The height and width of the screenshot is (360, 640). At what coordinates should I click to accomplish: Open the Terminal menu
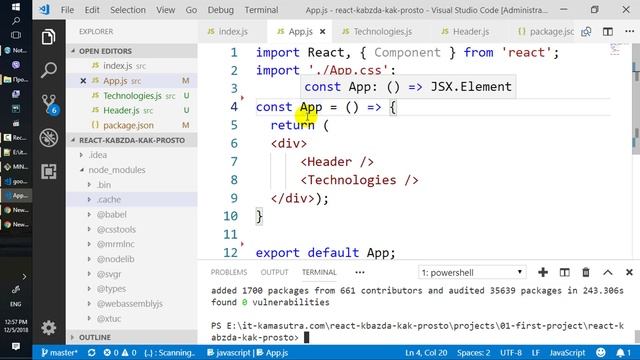(261, 10)
